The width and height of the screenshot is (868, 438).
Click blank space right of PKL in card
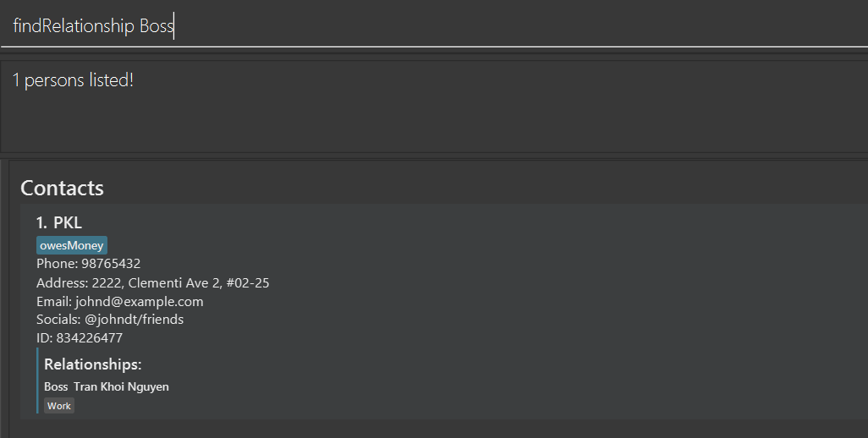[x=423, y=222]
